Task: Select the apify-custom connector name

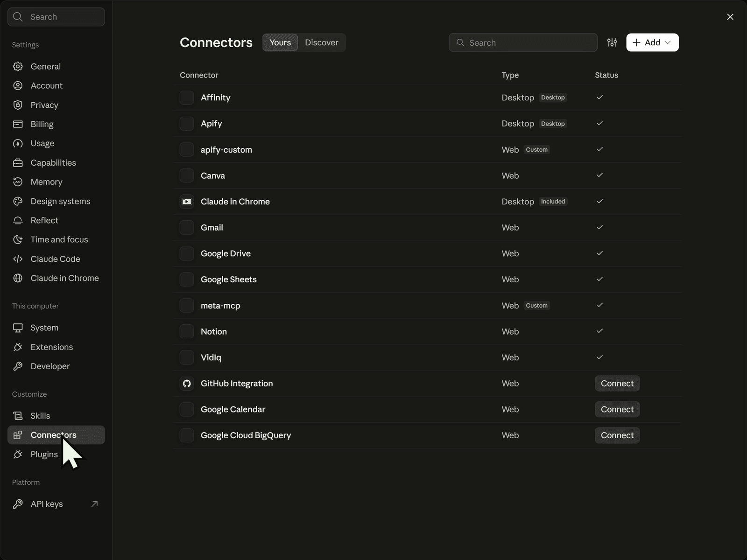Action: 226,150
